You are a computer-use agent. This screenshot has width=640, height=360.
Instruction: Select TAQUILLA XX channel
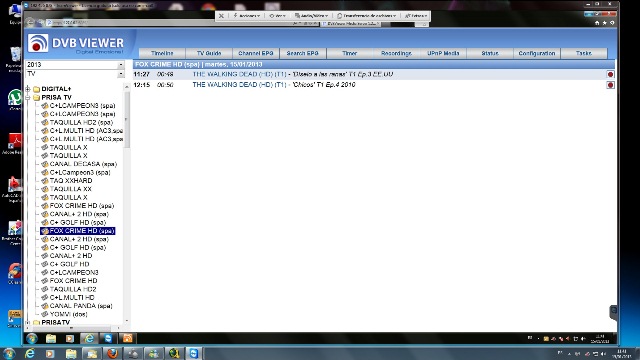coord(71,189)
